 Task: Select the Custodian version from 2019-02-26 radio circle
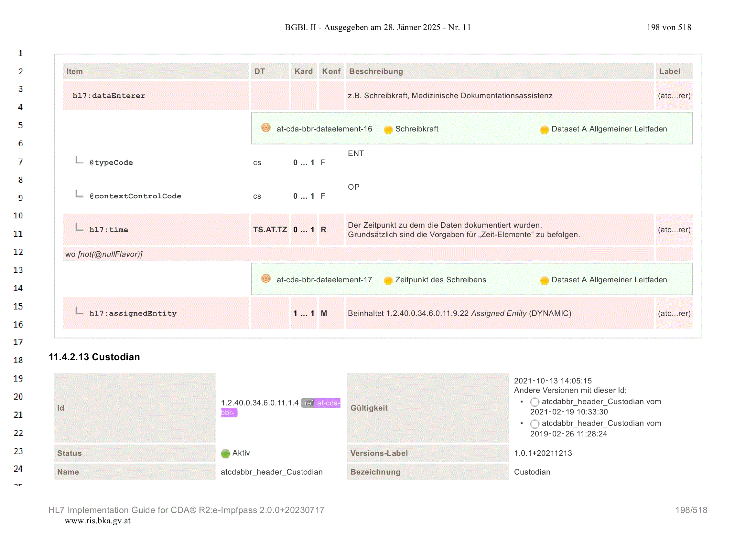point(535,424)
